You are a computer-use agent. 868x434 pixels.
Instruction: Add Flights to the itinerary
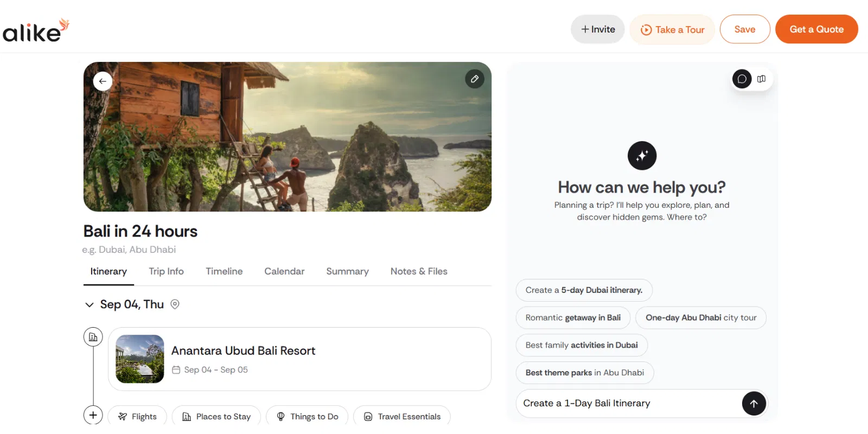pyautogui.click(x=137, y=417)
